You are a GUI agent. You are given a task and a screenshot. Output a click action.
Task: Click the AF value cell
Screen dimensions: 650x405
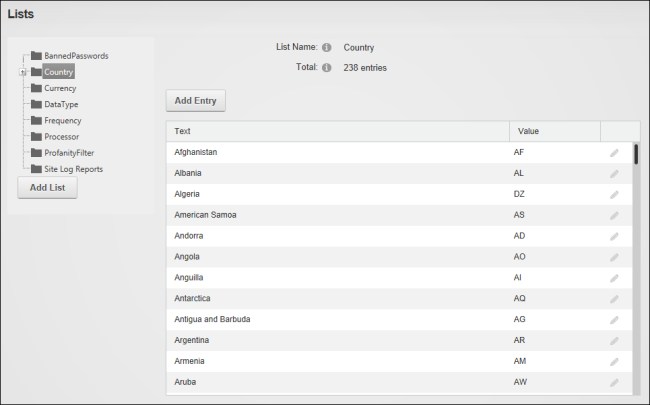(x=555, y=153)
